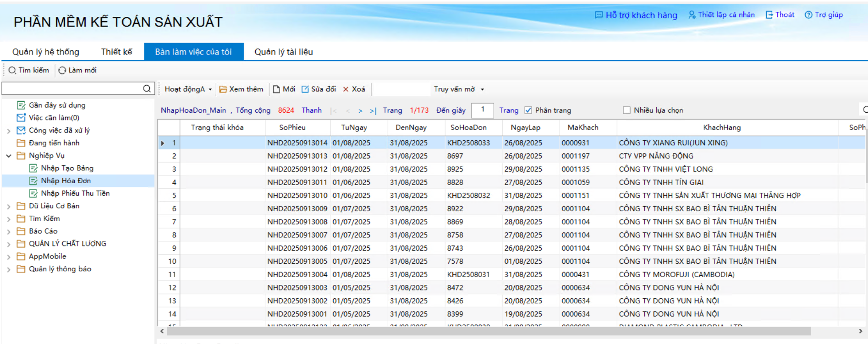Go to the last page button
868x344 pixels.
click(x=373, y=111)
